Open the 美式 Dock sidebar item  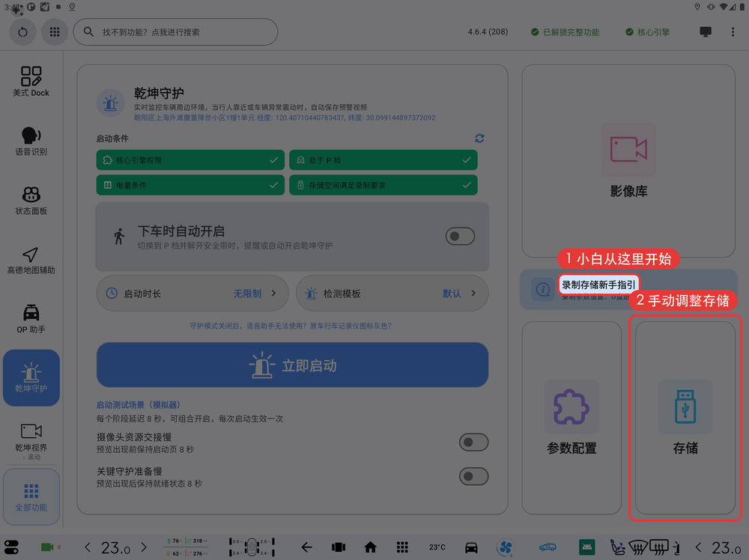point(31,81)
